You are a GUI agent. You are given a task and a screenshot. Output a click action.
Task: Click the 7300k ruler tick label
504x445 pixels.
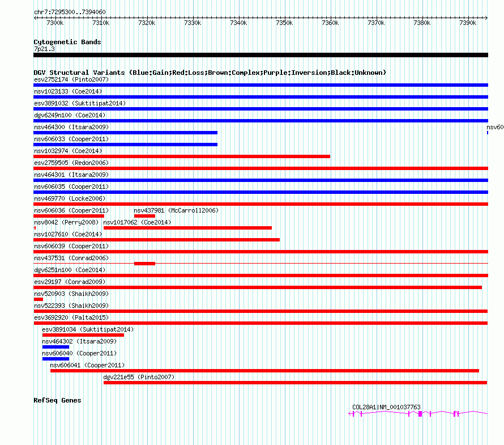pyautogui.click(x=55, y=23)
